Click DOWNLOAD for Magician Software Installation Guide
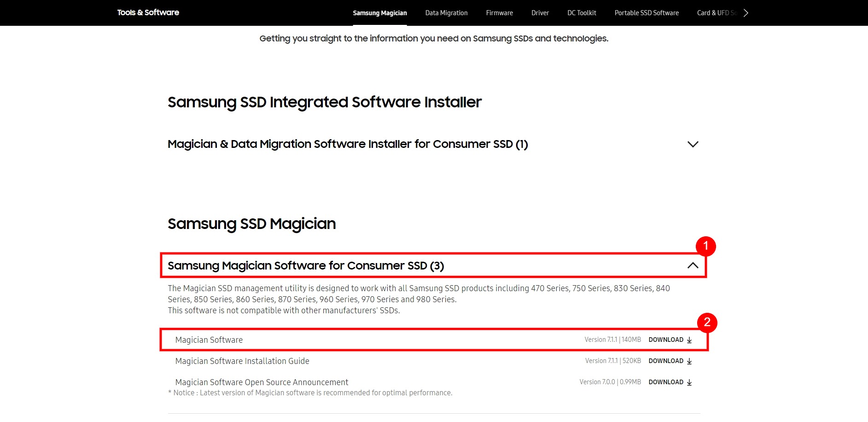The width and height of the screenshot is (868, 422). [x=666, y=361]
